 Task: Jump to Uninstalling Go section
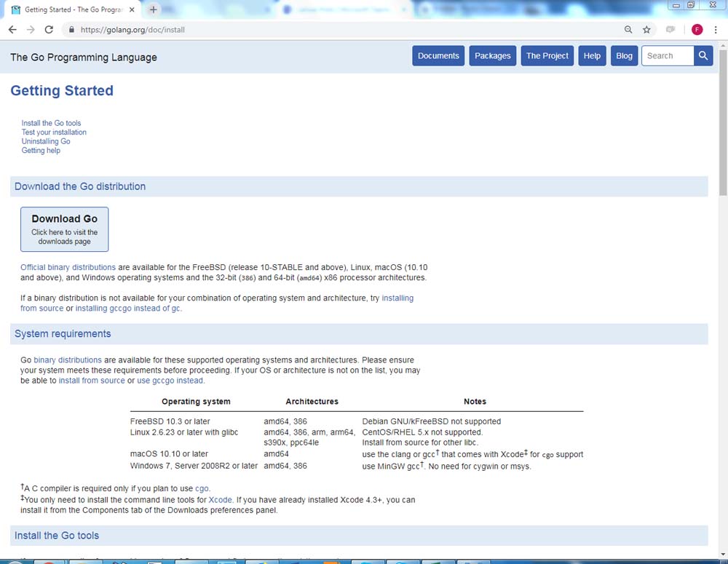pos(46,141)
